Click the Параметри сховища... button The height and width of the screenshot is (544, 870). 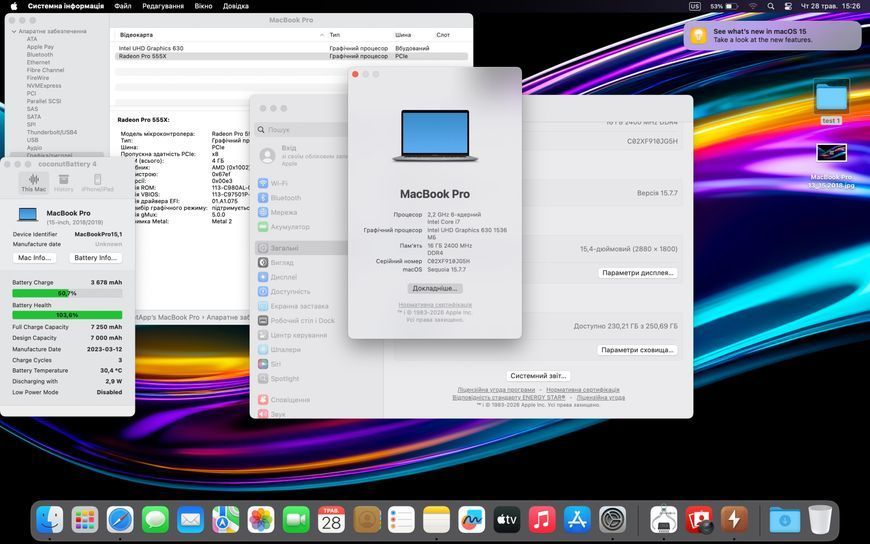pos(637,350)
